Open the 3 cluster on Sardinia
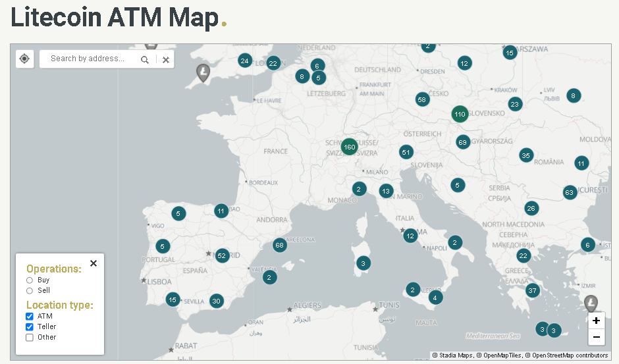The image size is (619, 364). click(363, 263)
